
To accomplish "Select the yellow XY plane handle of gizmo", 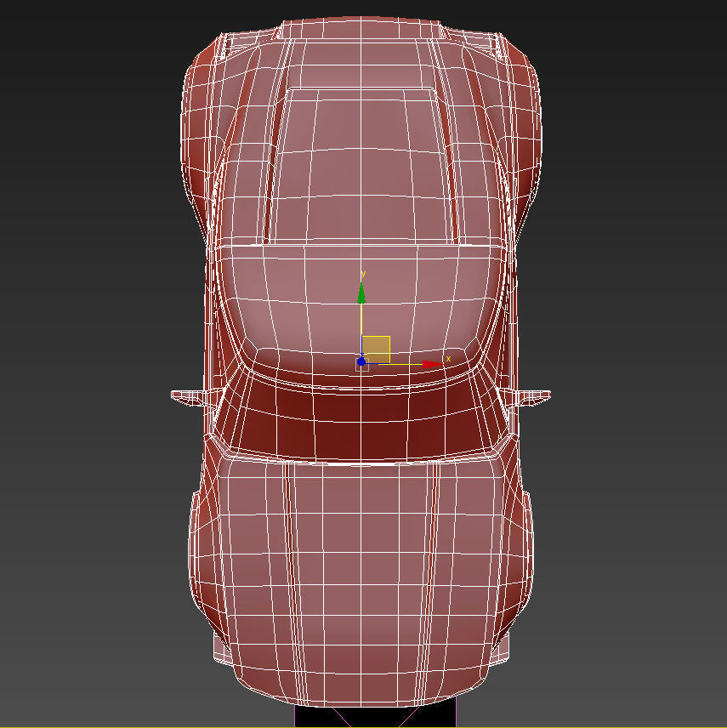I will [x=376, y=350].
